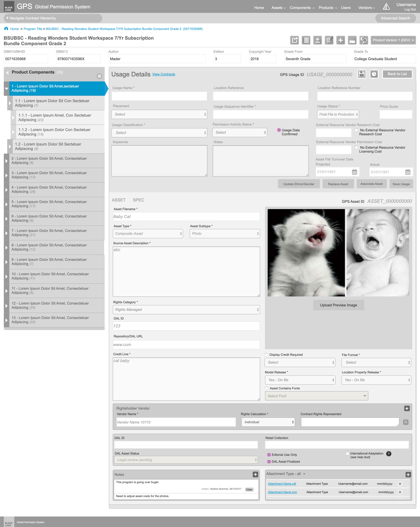Open the clock history icon
This screenshot has height=527, width=420.
(x=374, y=74)
